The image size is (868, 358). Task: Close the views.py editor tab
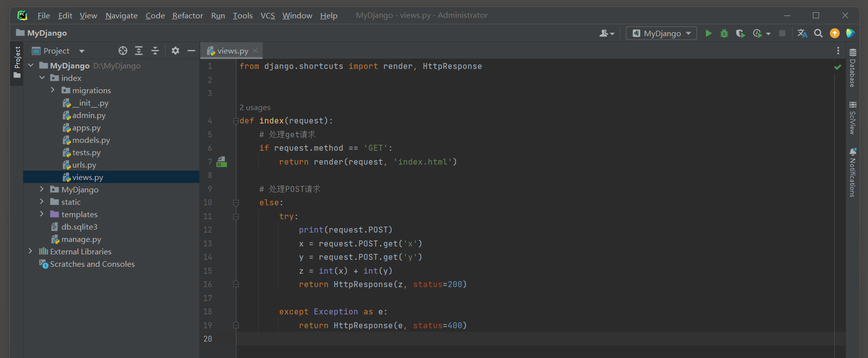pos(255,51)
